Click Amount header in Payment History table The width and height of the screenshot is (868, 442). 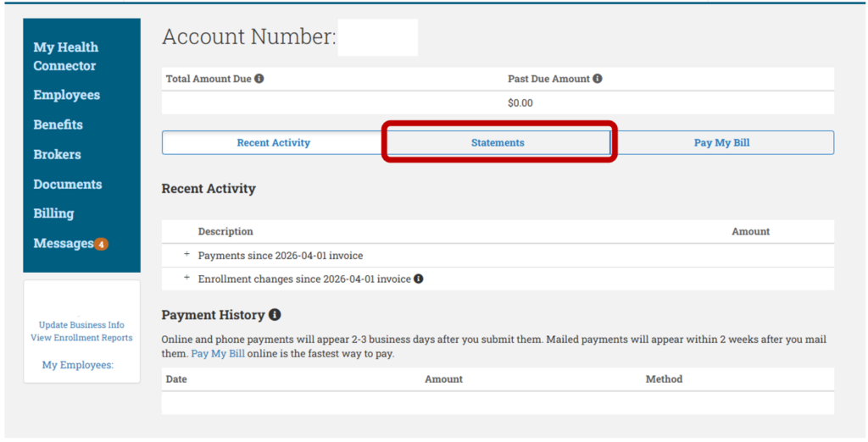[443, 379]
